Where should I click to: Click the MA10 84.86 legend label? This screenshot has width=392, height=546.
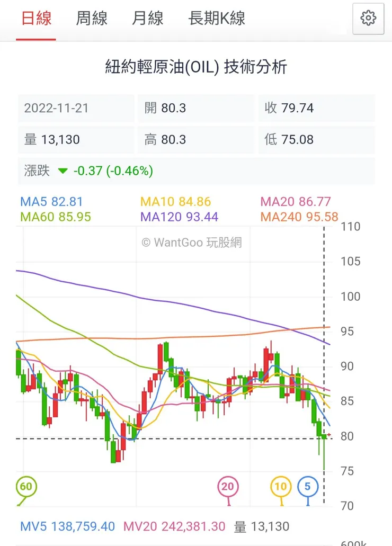[175, 202]
